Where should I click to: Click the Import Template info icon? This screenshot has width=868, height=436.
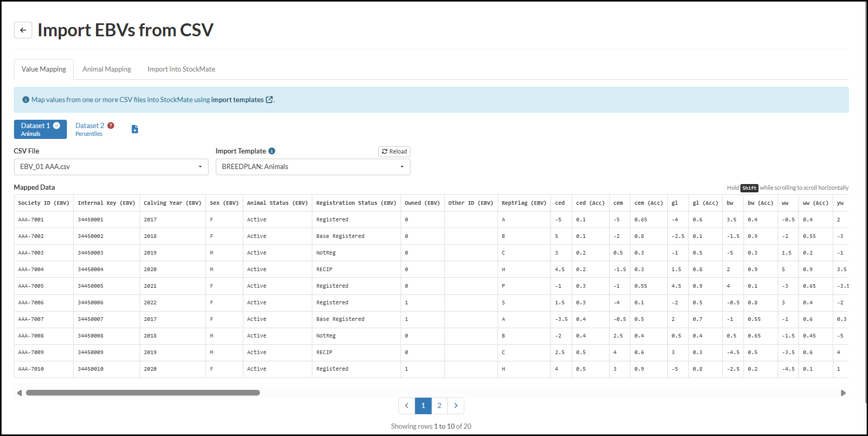click(x=272, y=151)
